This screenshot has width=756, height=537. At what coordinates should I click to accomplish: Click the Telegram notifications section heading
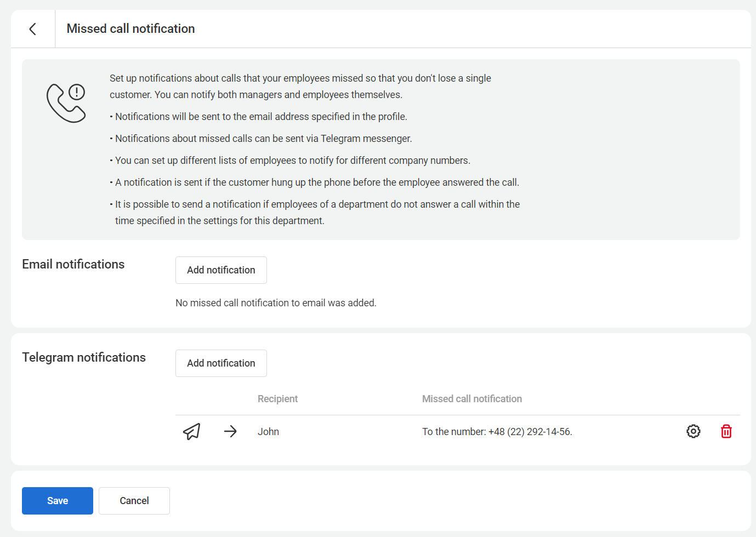(x=84, y=357)
